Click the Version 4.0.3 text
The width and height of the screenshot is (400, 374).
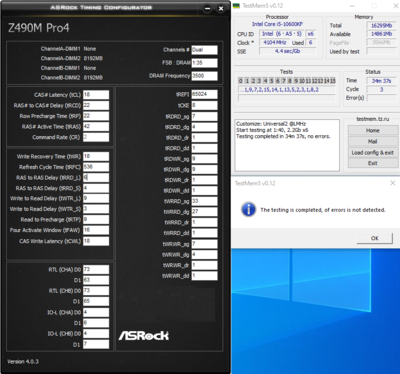[x=23, y=361]
